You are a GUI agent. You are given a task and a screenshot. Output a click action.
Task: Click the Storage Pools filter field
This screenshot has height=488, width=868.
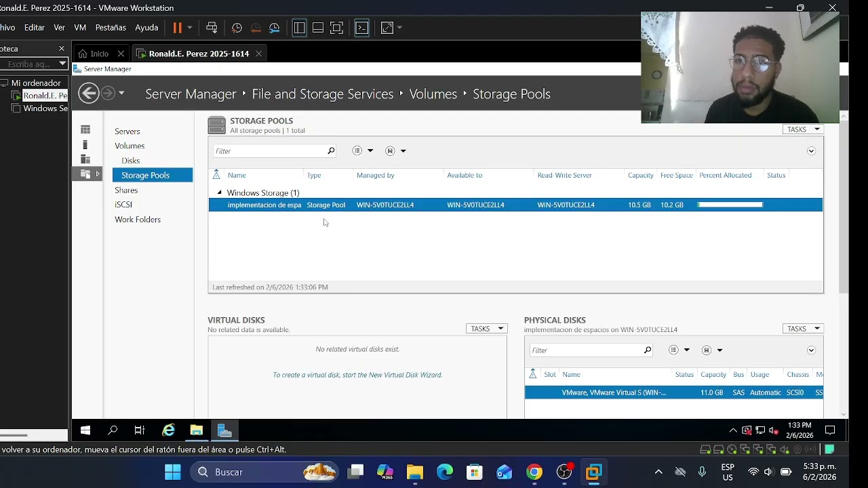275,151
